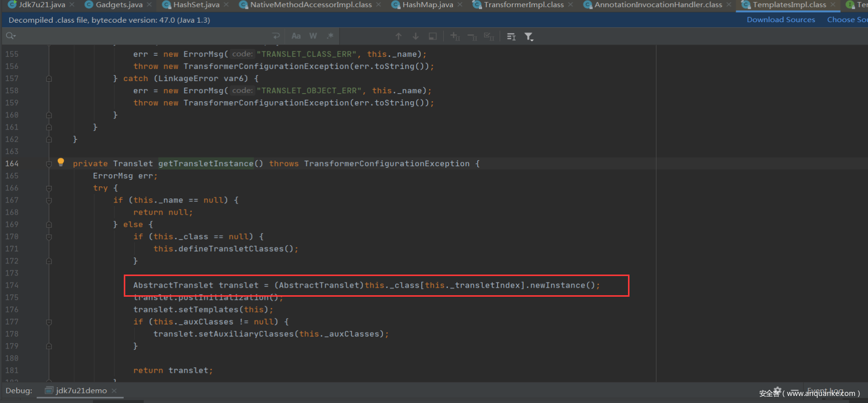
Task: Go to next search occurrence arrow
Action: click(x=416, y=36)
